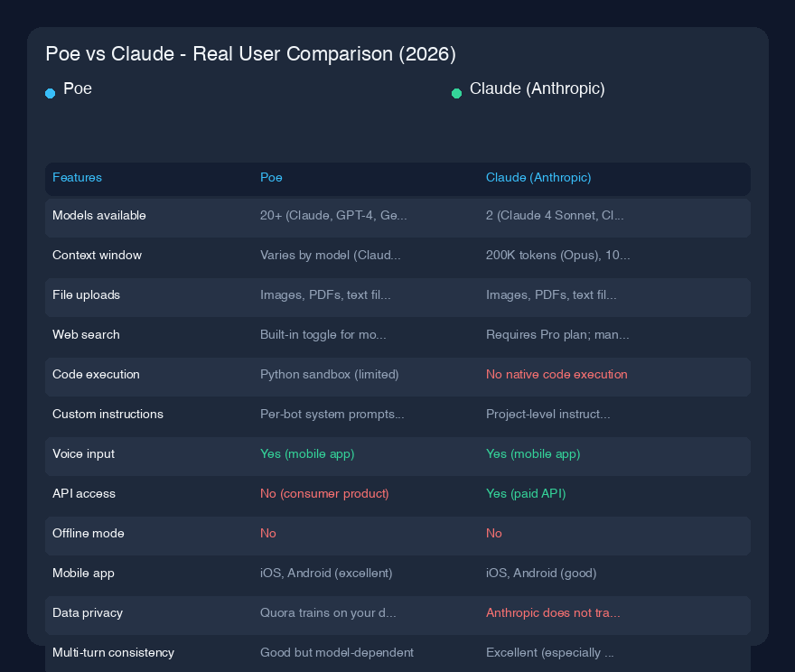Click the Poe legend label
The image size is (795, 672).
point(78,89)
